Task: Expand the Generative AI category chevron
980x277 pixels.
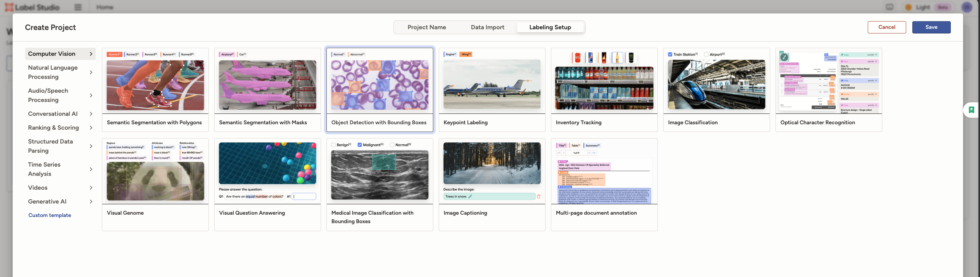Action: [91, 202]
